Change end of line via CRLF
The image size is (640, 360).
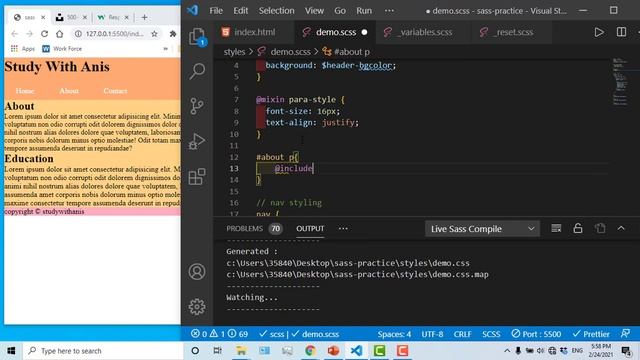click(462, 334)
